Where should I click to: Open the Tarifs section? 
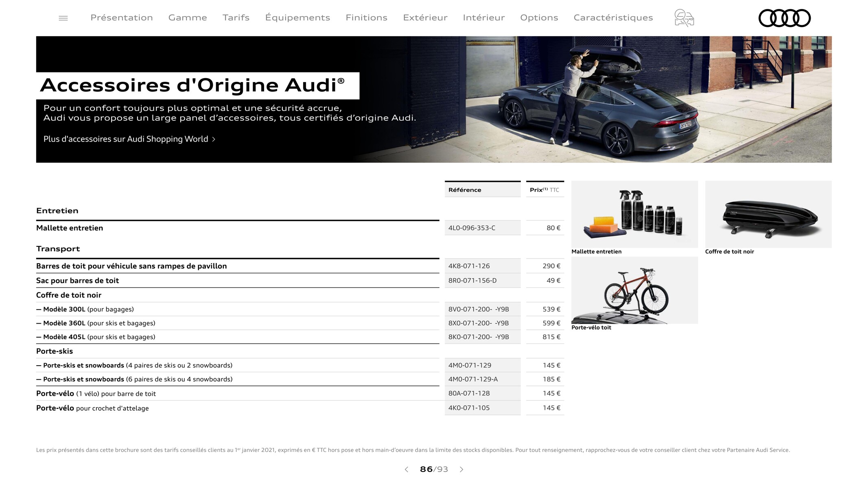click(236, 17)
